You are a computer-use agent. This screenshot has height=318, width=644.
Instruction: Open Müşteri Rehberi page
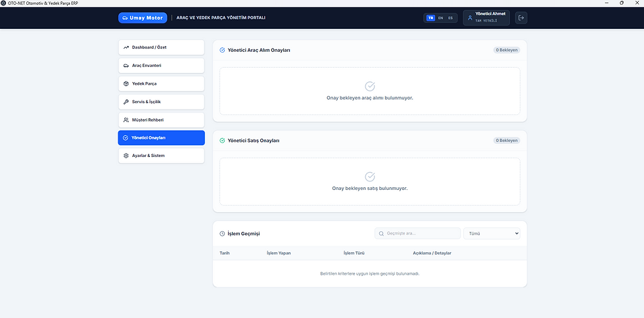tap(162, 120)
